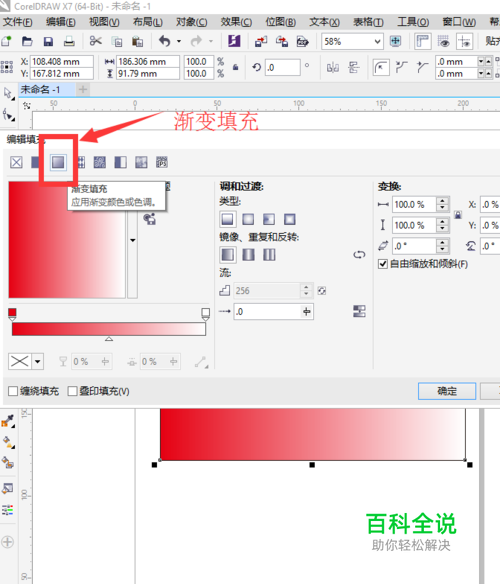Screen dimensions: 500x584
Task: Click the publish to PDF icon
Action: (302, 41)
